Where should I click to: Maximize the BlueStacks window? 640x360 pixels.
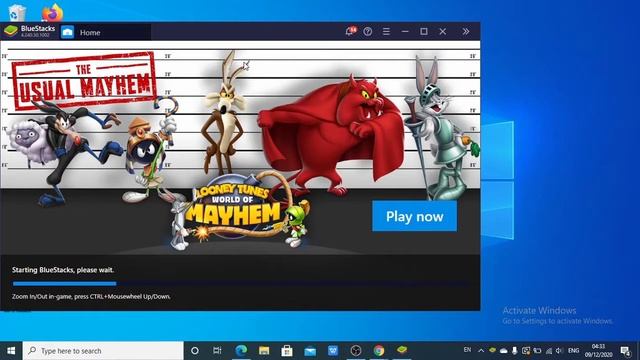pos(424,31)
